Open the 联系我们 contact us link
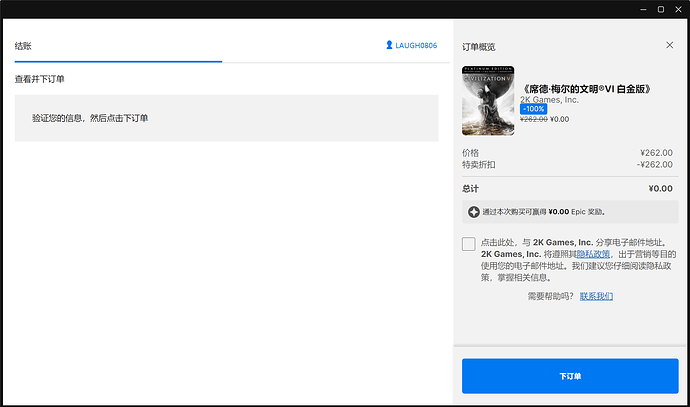Screen dimensions: 690x407 point(596,296)
